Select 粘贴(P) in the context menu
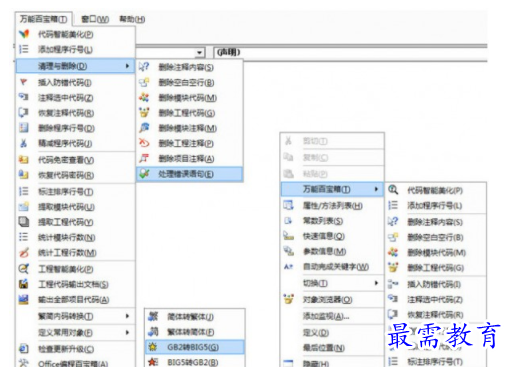The height and width of the screenshot is (367, 509). [x=332, y=174]
